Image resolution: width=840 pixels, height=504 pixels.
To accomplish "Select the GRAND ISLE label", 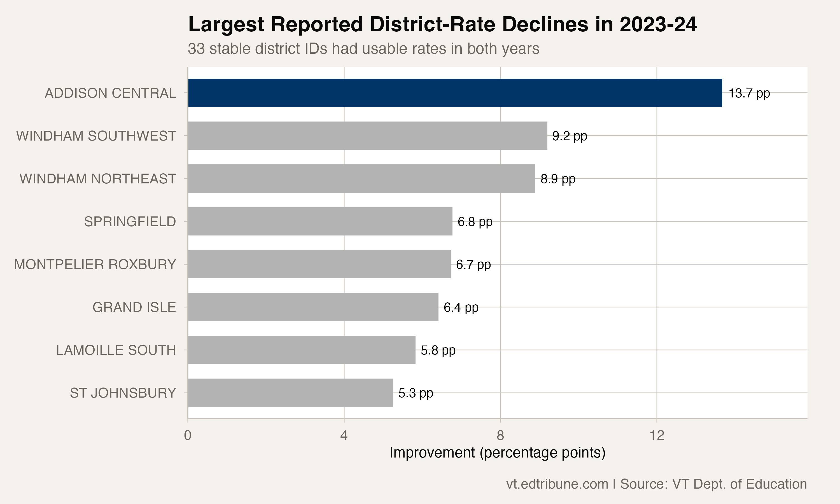I will (134, 307).
